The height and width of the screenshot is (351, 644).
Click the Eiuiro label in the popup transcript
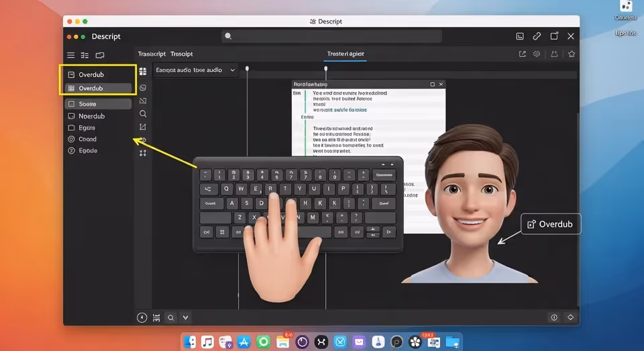click(307, 117)
